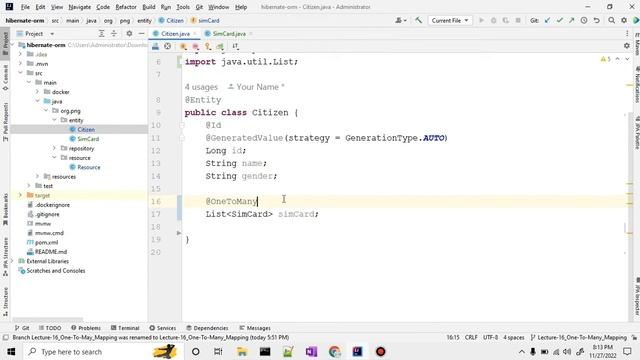The width and height of the screenshot is (640, 360).
Task: Switch to SimCard.java editor tab
Action: click(229, 33)
